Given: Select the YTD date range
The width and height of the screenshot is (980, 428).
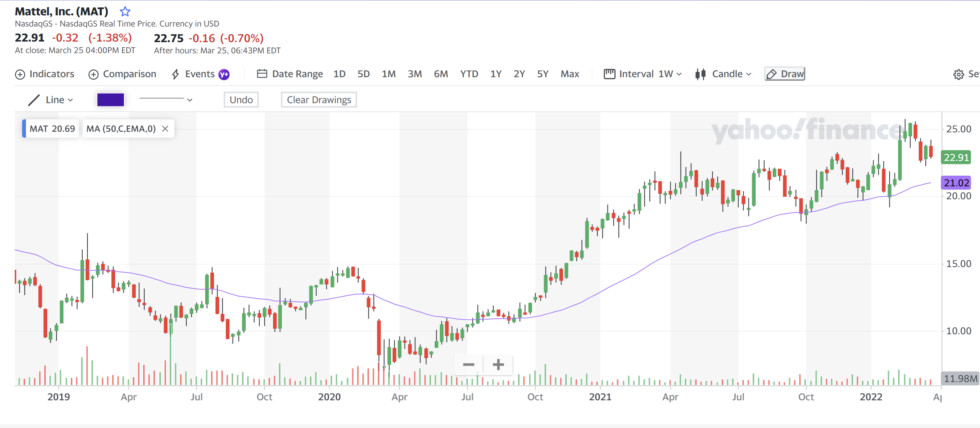Looking at the screenshot, I should (x=469, y=74).
